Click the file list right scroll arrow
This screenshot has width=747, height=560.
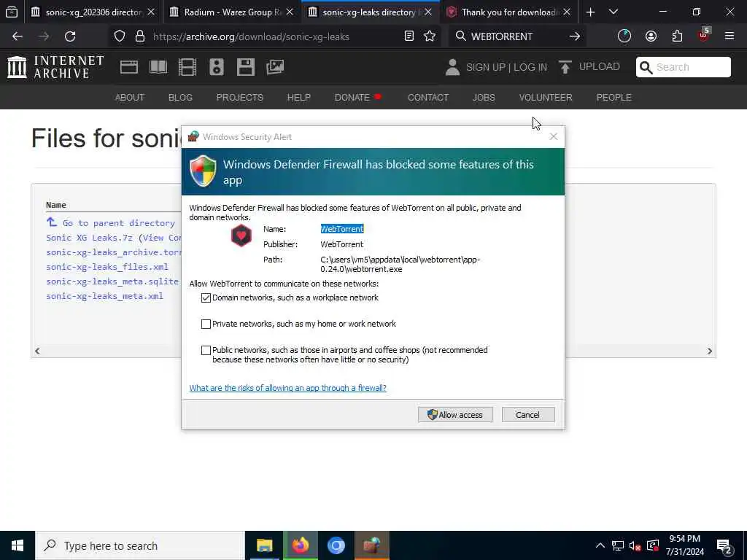[x=709, y=351]
